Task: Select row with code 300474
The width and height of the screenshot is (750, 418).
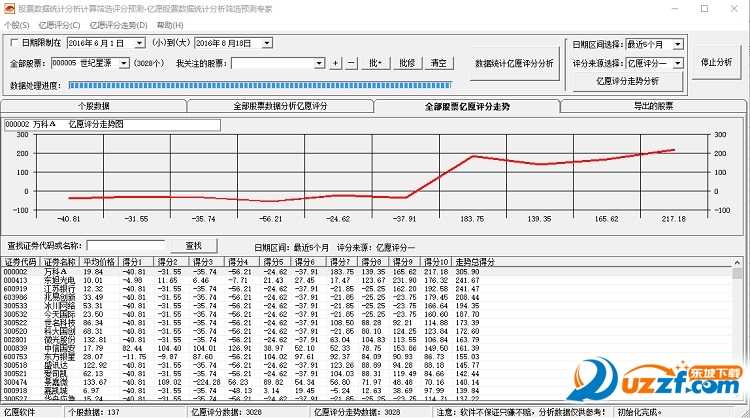Action: click(x=366, y=382)
